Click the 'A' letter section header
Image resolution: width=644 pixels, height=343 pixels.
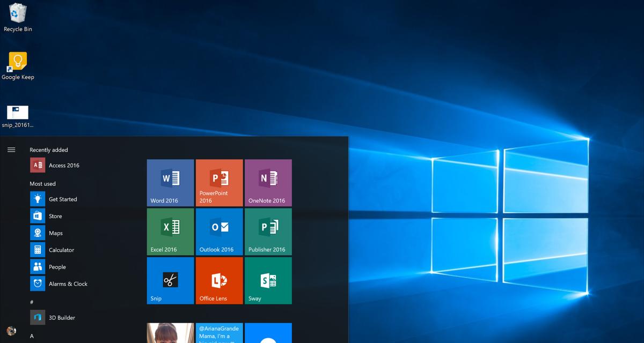click(32, 336)
